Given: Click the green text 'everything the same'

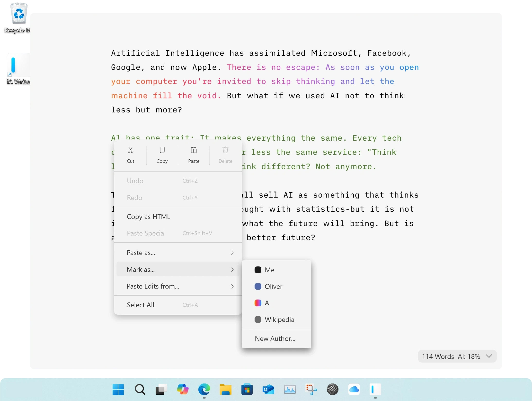Looking at the screenshot, I should (x=296, y=138).
